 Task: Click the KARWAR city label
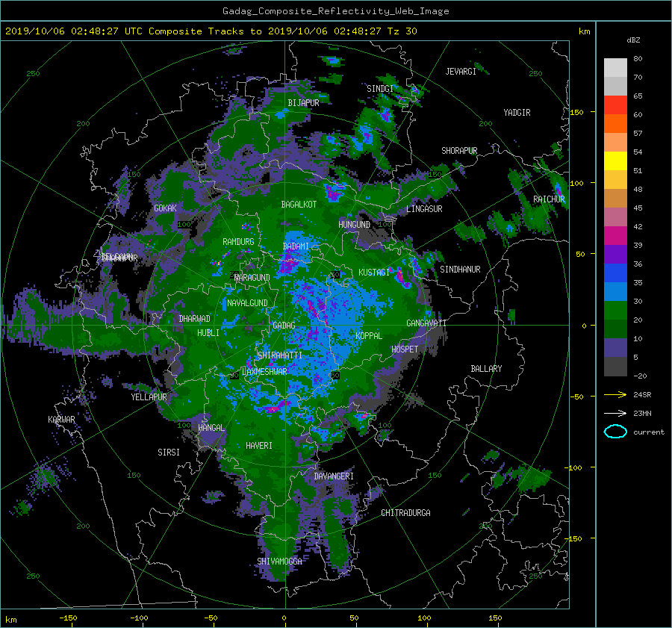point(61,419)
